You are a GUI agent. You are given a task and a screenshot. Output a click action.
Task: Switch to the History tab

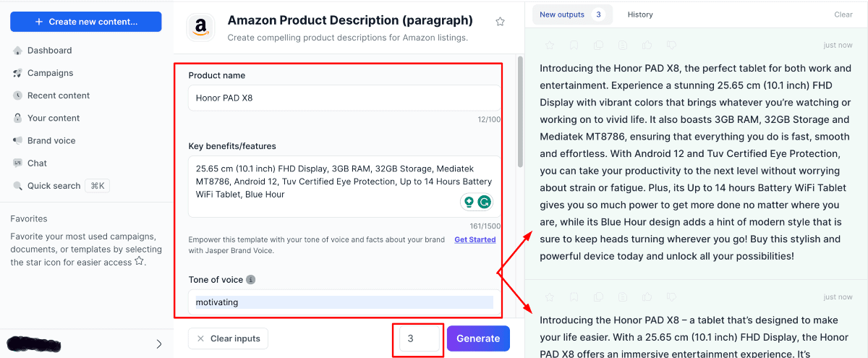pos(640,14)
